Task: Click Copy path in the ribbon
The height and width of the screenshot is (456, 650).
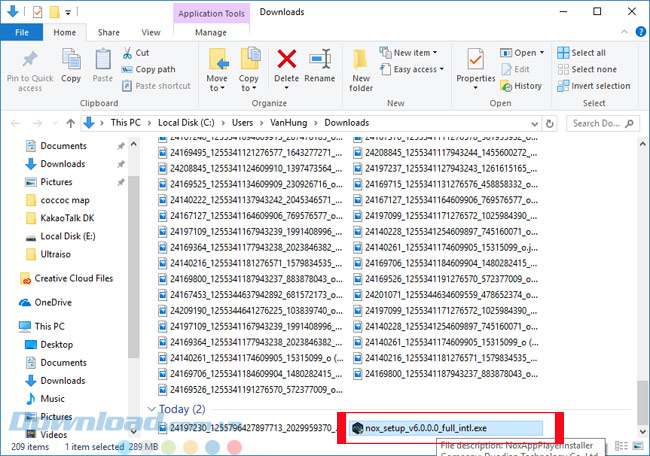Action: click(x=148, y=69)
